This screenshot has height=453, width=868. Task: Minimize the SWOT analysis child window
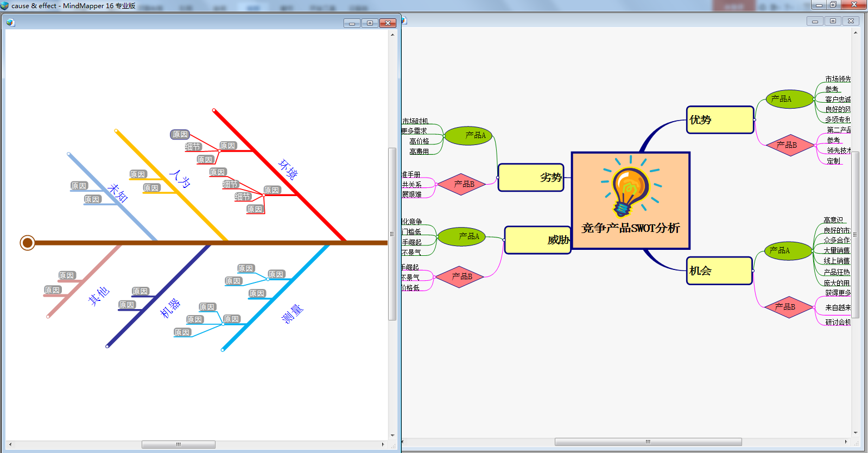tap(815, 21)
